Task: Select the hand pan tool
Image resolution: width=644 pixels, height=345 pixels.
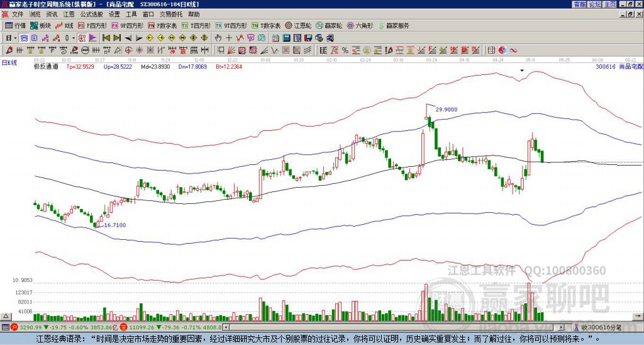Action: (218, 38)
